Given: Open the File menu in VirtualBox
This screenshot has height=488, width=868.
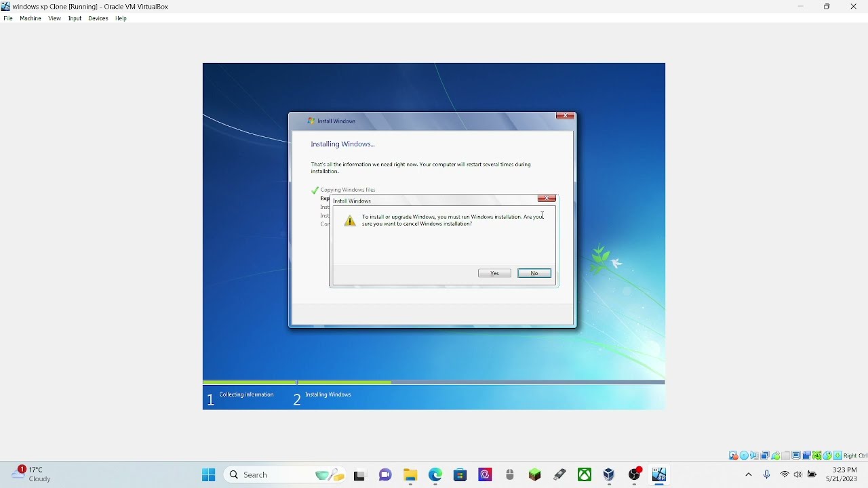Looking at the screenshot, I should tap(8, 18).
